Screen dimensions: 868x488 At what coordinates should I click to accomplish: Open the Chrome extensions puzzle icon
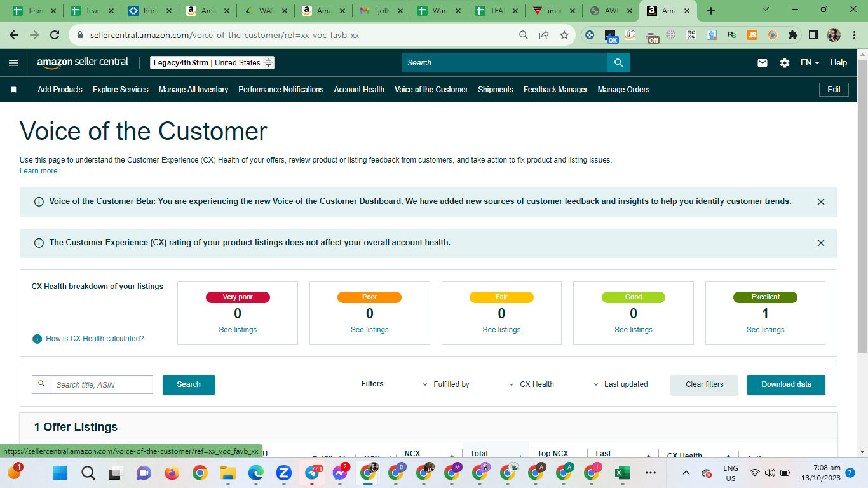[792, 36]
